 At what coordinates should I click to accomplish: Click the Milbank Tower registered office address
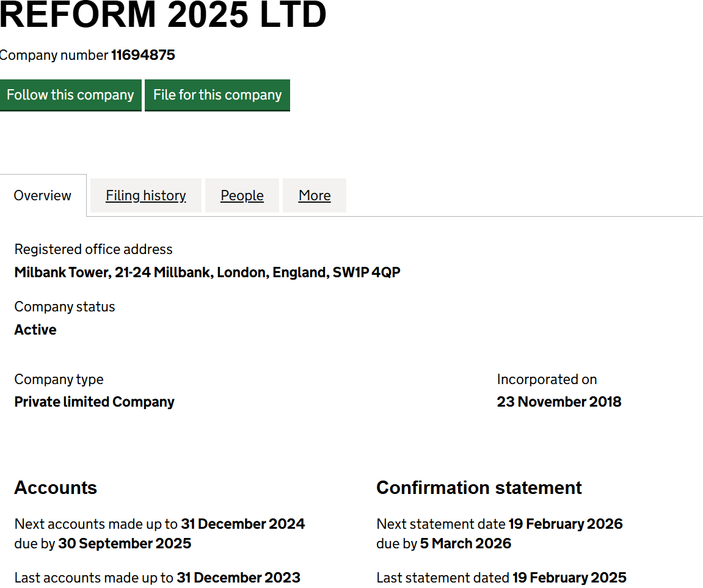click(207, 272)
